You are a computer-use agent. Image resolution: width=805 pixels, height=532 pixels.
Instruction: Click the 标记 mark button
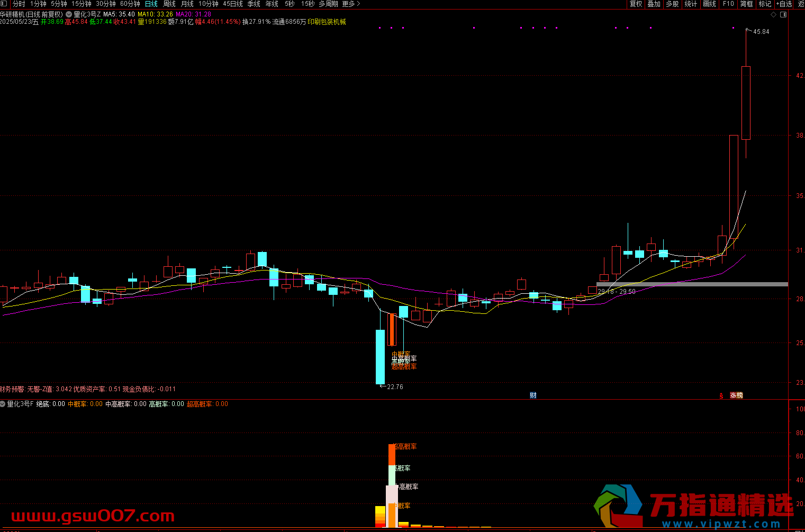[x=765, y=4]
